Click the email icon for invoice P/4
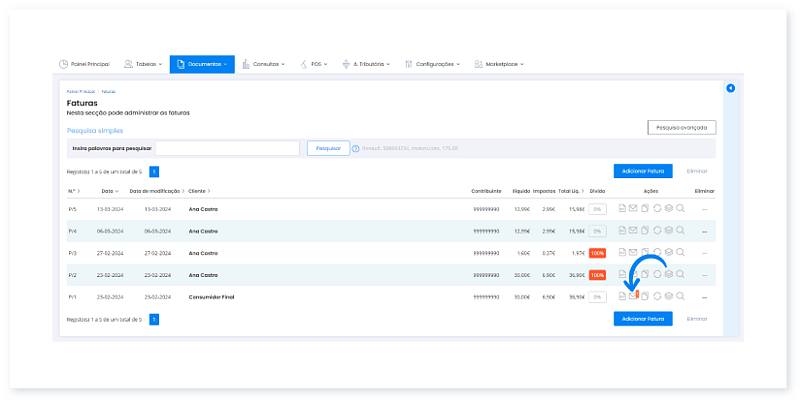 coord(633,231)
